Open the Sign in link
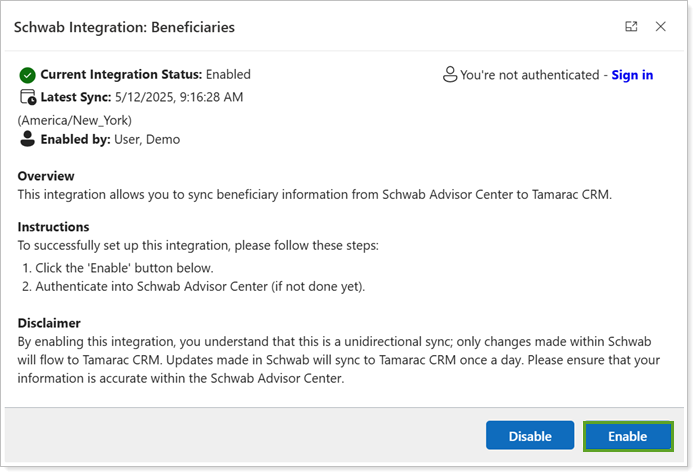The width and height of the screenshot is (697, 476). point(632,75)
